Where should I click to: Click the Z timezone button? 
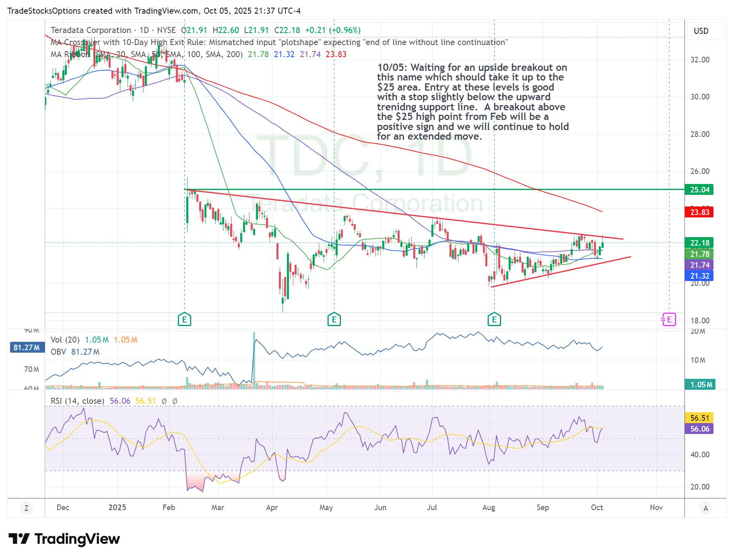tap(27, 508)
